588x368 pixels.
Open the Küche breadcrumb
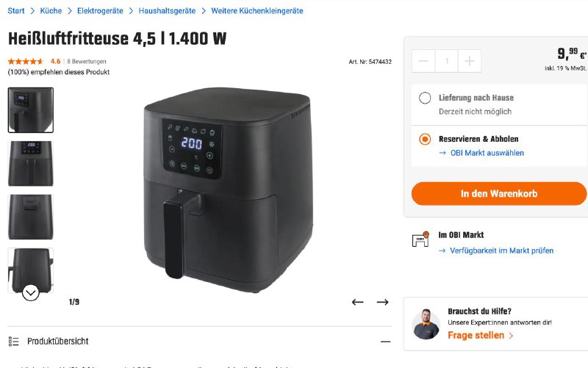click(x=51, y=11)
